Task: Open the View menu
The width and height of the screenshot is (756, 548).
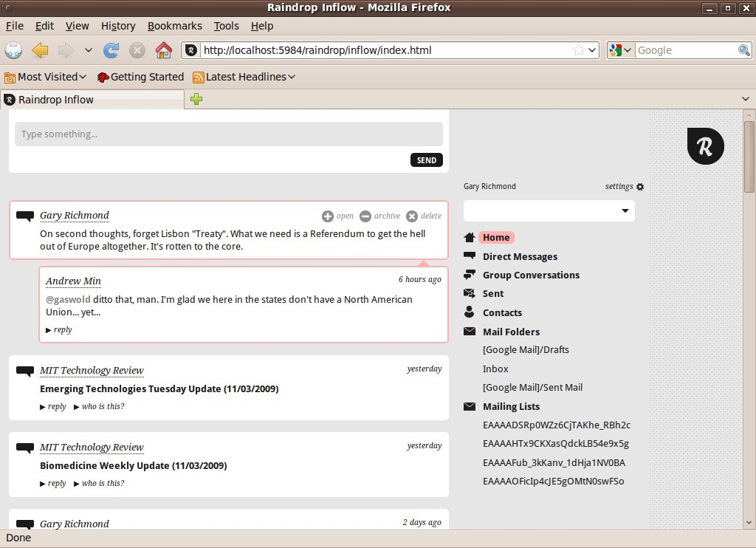Action: click(x=77, y=26)
